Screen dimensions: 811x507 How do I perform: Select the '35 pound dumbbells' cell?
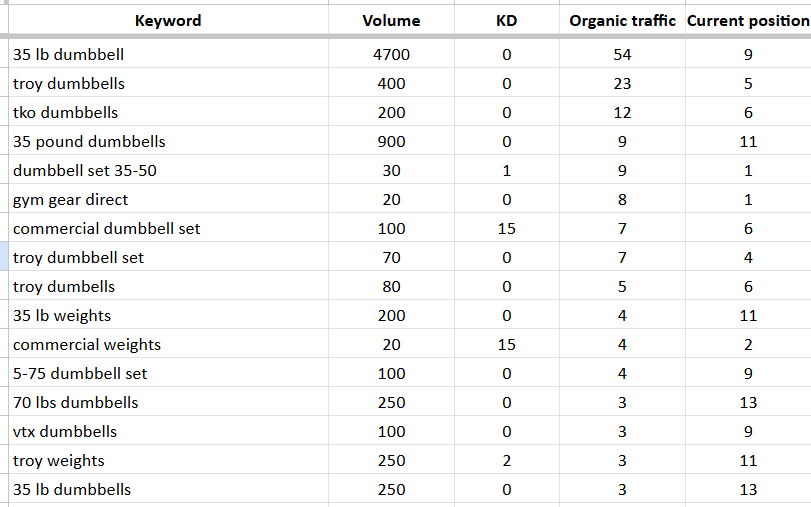168,141
